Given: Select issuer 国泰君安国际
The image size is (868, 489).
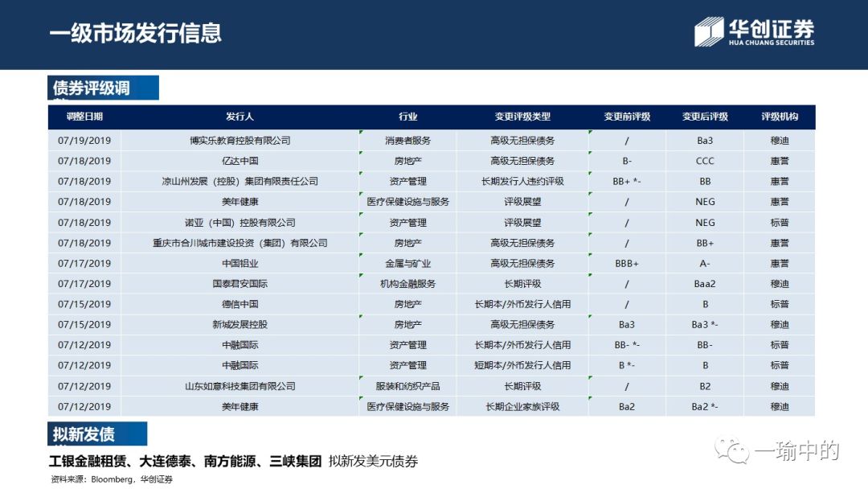Looking at the screenshot, I should pos(240,284).
